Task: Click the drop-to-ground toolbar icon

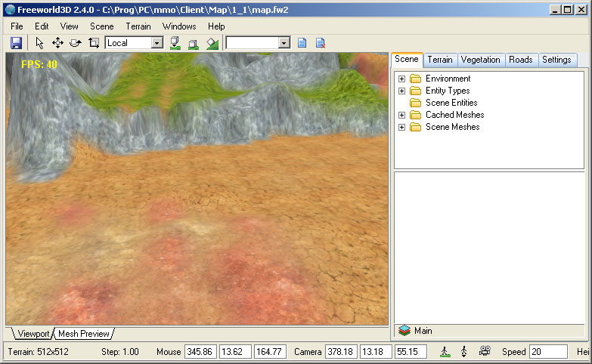Action: tap(175, 43)
